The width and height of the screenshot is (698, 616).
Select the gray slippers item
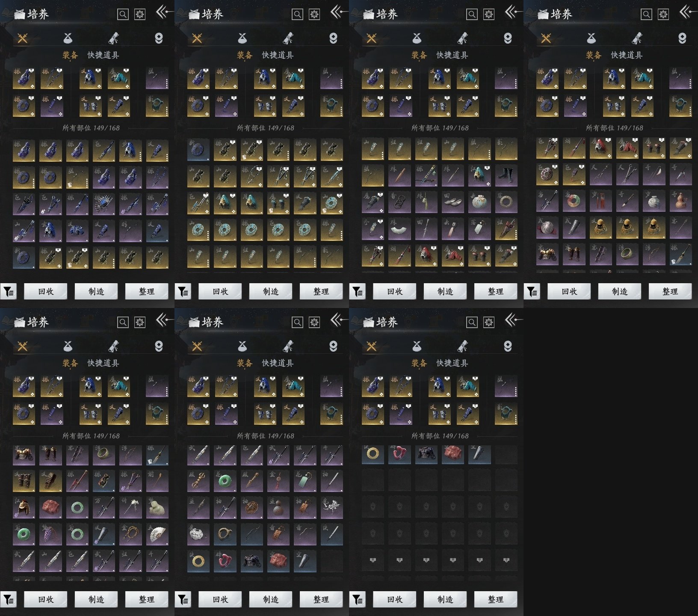click(453, 203)
